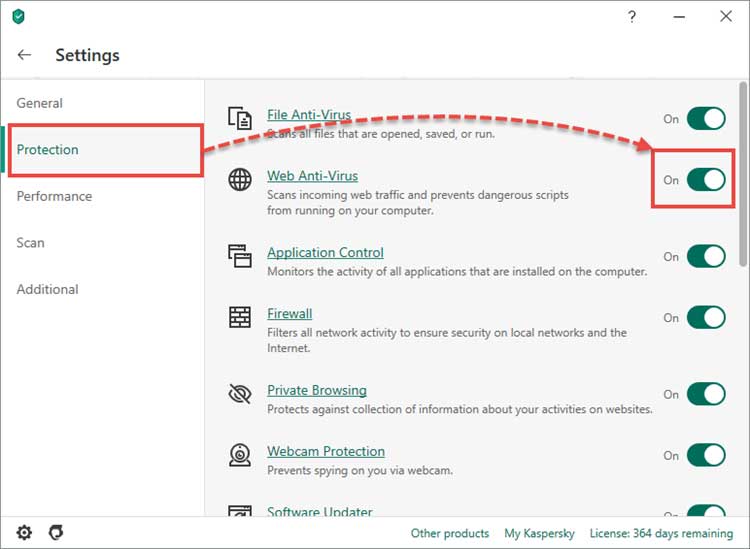Open the Firewall settings link
The height and width of the screenshot is (549, 750).
coord(289,314)
